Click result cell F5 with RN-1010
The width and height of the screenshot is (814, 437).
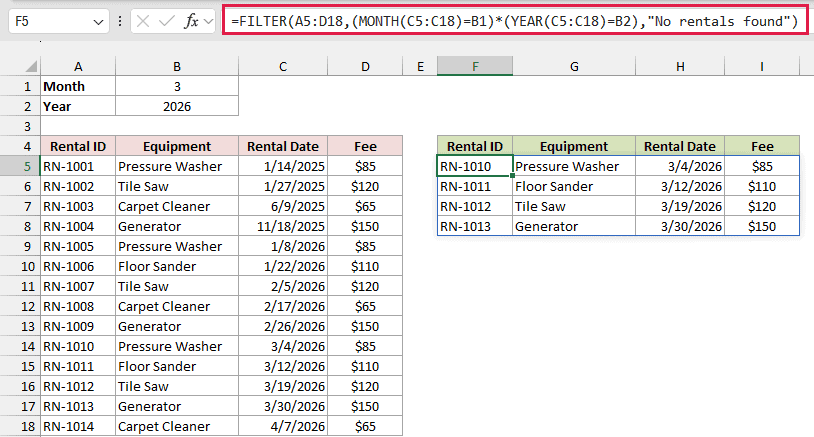pyautogui.click(x=475, y=166)
